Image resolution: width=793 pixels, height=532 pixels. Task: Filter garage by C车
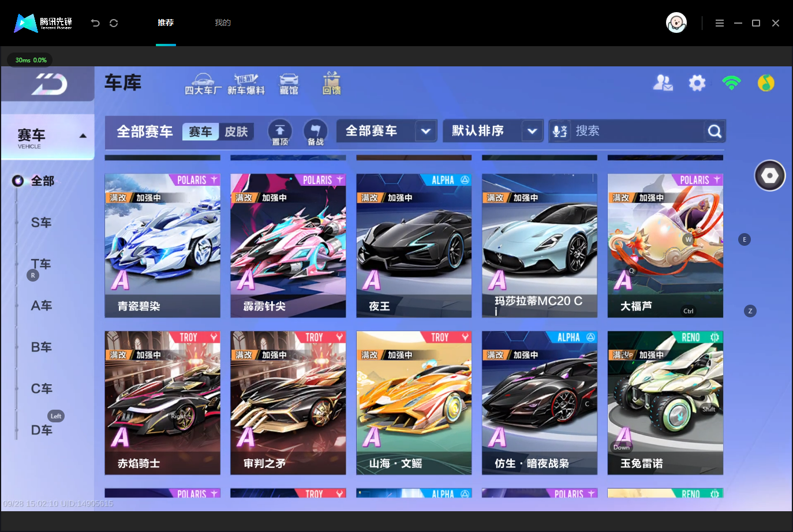pyautogui.click(x=42, y=389)
